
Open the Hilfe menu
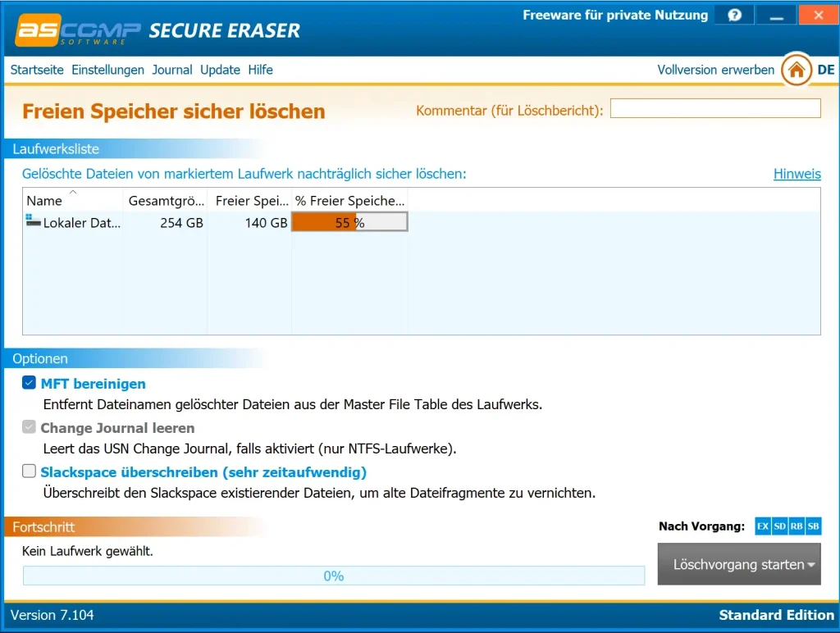[260, 70]
